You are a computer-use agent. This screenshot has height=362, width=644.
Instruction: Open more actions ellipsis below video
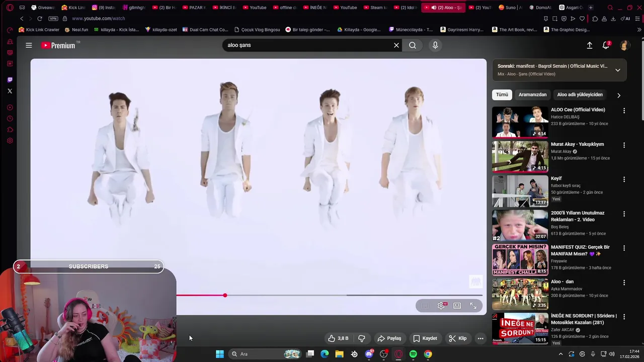[x=480, y=338]
